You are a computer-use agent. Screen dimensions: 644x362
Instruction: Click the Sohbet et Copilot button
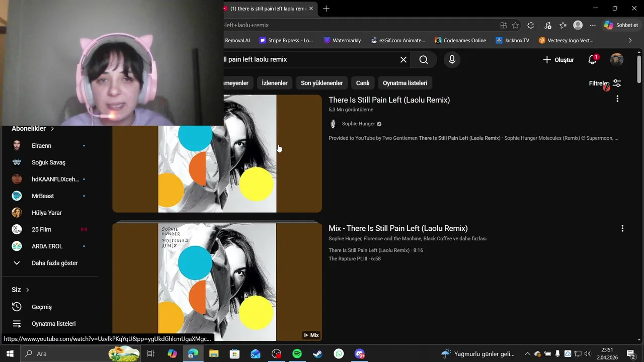point(621,25)
